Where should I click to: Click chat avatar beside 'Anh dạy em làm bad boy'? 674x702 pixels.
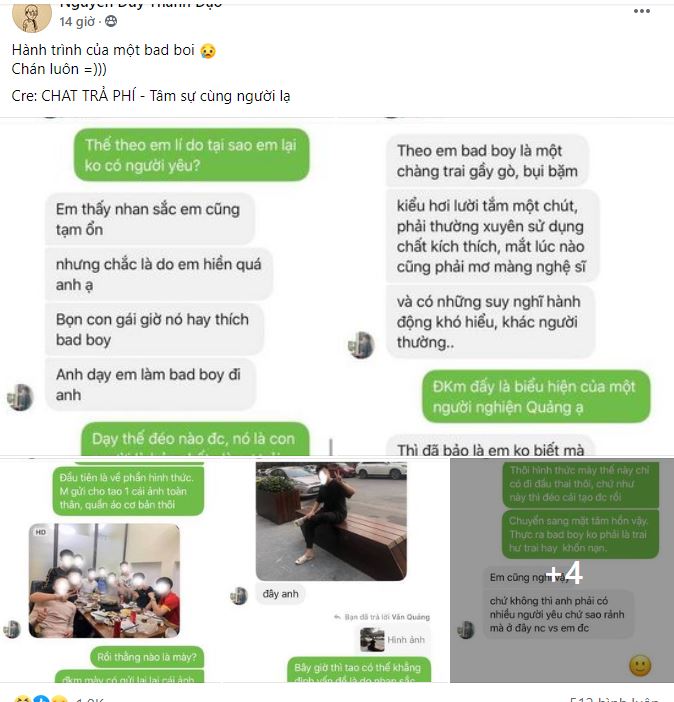pyautogui.click(x=20, y=397)
